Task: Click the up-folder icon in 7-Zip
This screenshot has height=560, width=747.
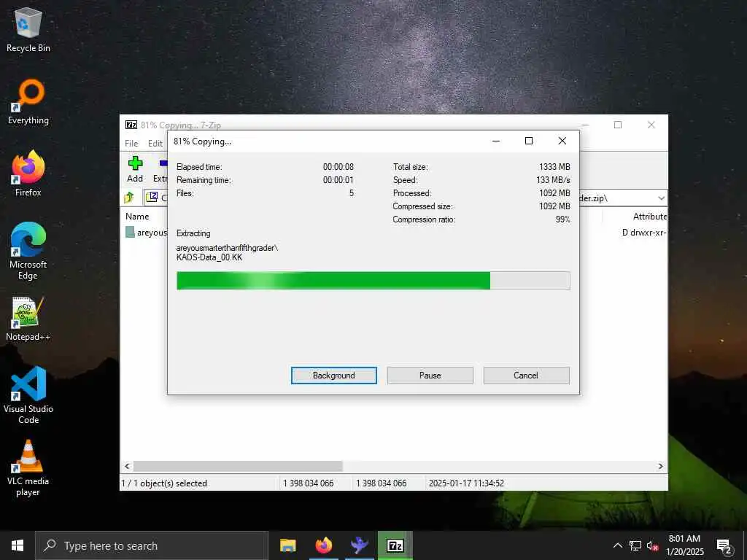Action: [x=129, y=197]
